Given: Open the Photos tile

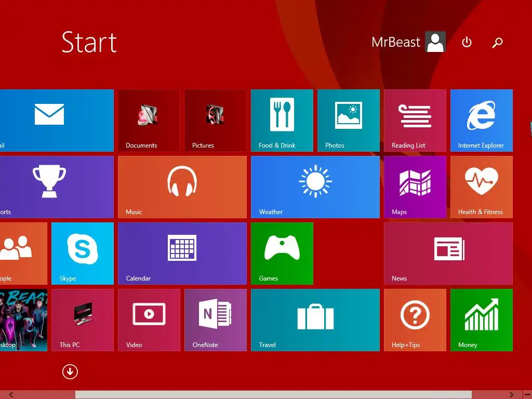Looking at the screenshot, I should point(349,121).
